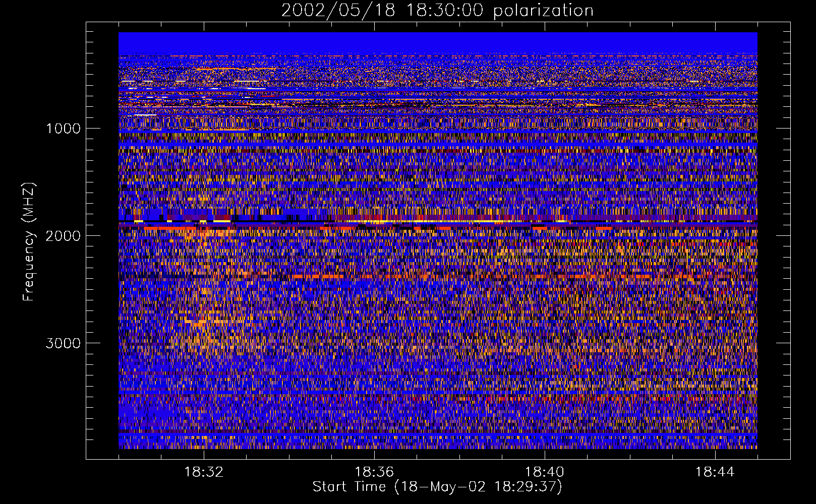Viewport: 816px width, 504px height.
Task: Click the plot title '2002/05/18 18:30:00 polarization'
Action: (x=437, y=11)
